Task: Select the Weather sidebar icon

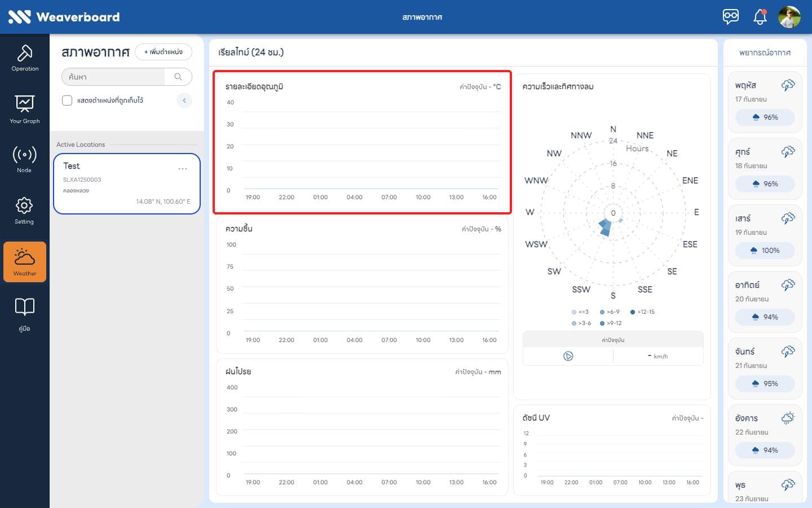Action: [25, 262]
